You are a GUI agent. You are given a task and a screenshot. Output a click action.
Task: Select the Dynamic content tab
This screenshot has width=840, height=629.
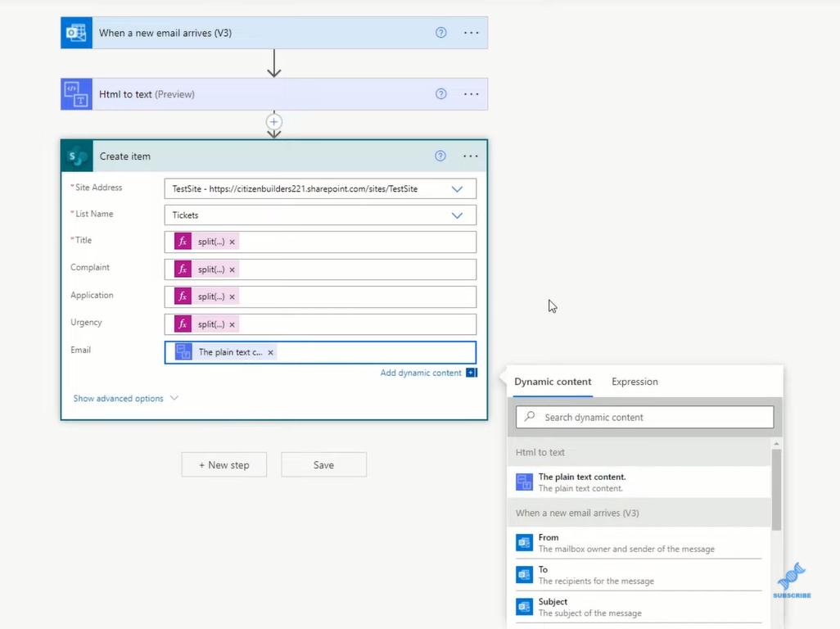pyautogui.click(x=553, y=382)
